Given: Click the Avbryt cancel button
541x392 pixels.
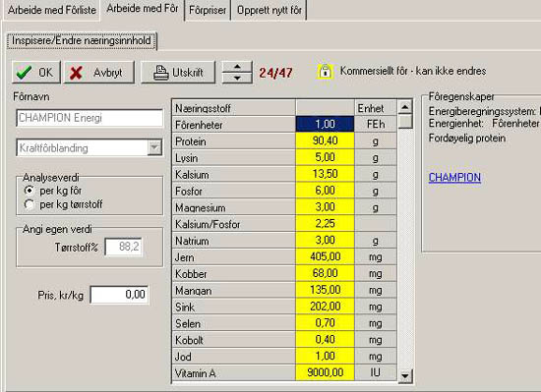Looking at the screenshot, I should tap(99, 73).
